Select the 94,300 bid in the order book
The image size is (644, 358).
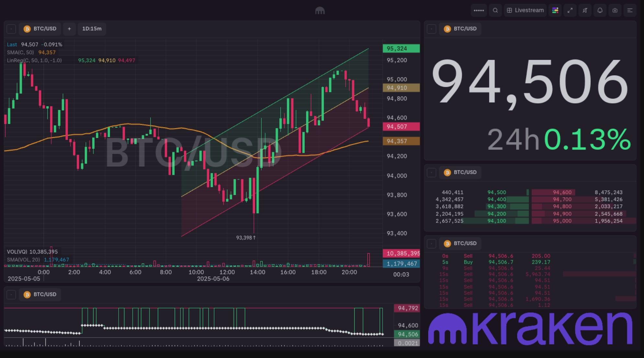pos(497,207)
